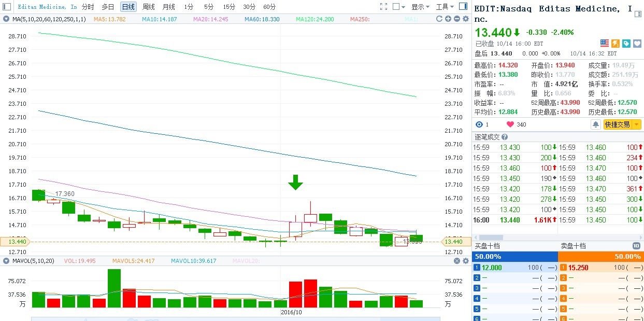Click MA5:13.782 legend label
Image resolution: width=644 pixels, height=321 pixels.
(110, 19)
